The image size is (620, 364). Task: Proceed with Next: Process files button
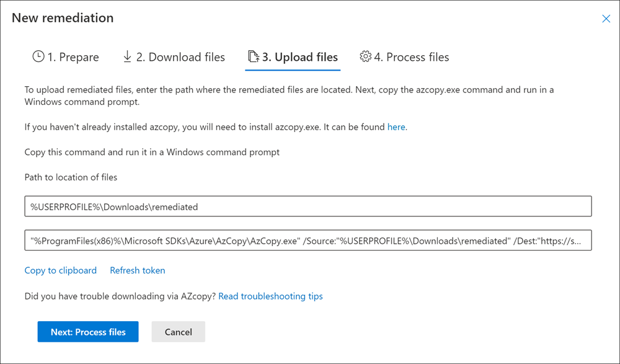pyautogui.click(x=88, y=332)
